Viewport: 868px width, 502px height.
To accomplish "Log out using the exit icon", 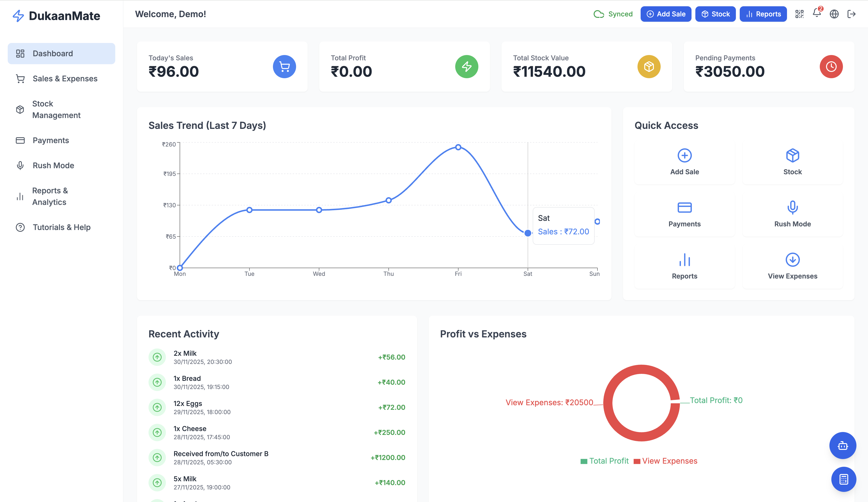I will tap(852, 14).
